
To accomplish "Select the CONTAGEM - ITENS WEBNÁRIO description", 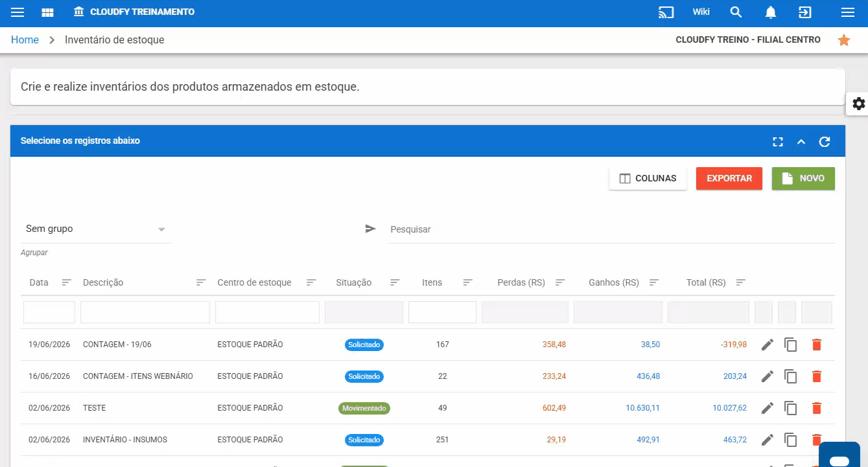I will (138, 376).
